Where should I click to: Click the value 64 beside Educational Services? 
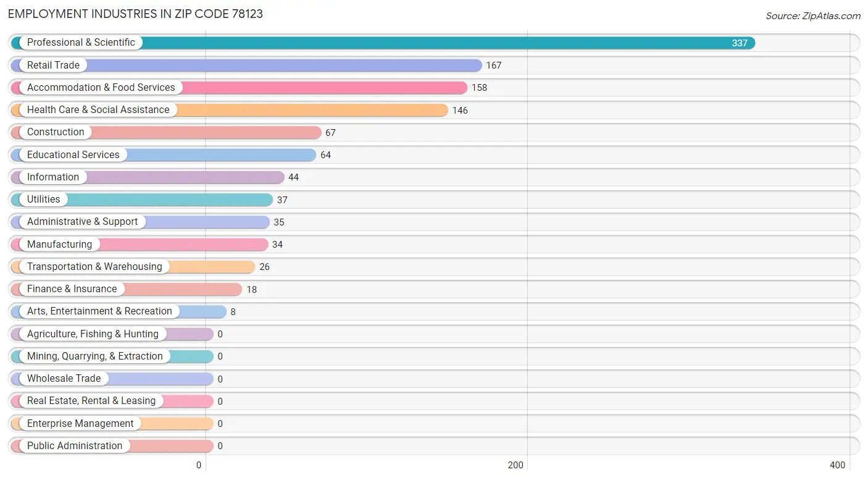pos(325,154)
